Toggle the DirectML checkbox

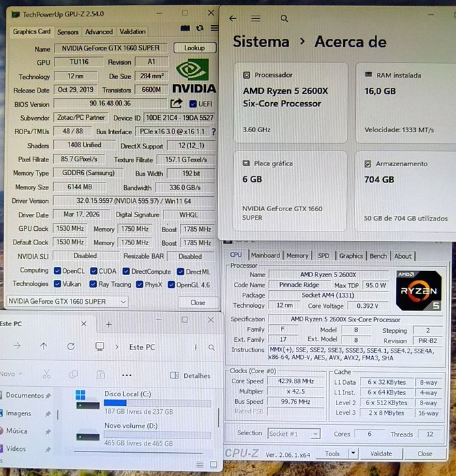coord(181,272)
